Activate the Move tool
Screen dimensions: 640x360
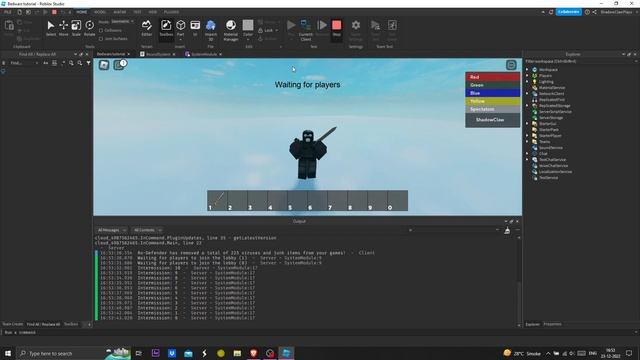click(x=64, y=28)
